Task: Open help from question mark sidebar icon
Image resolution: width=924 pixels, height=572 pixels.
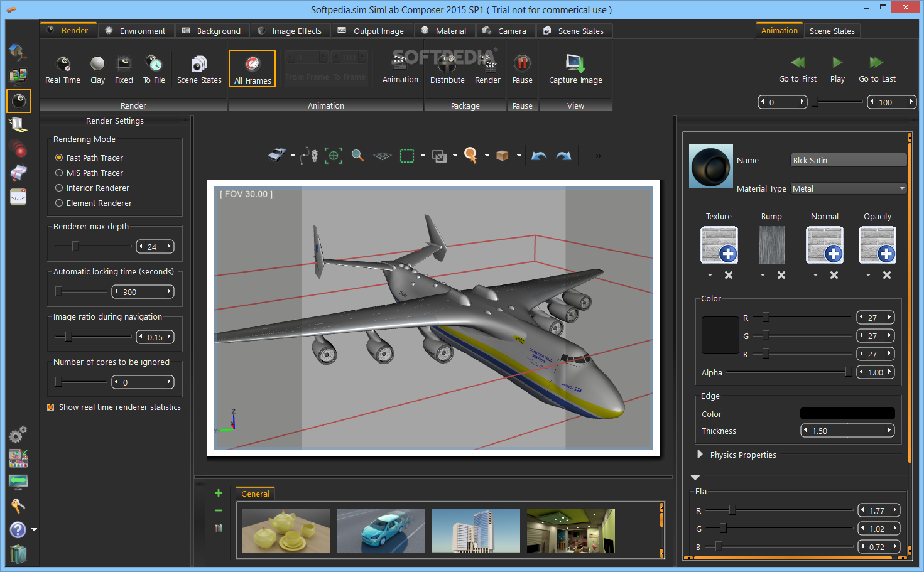Action: (x=18, y=530)
